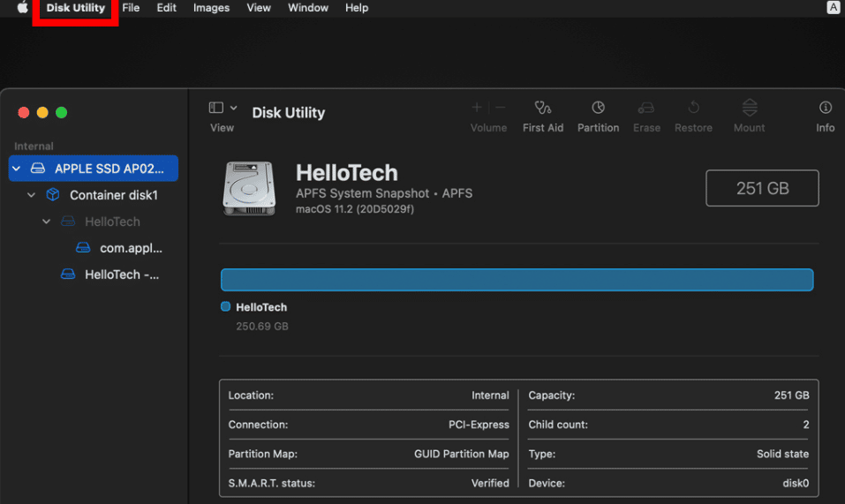This screenshot has height=504, width=845.
Task: Click the Type value Solid state
Action: [x=782, y=454]
